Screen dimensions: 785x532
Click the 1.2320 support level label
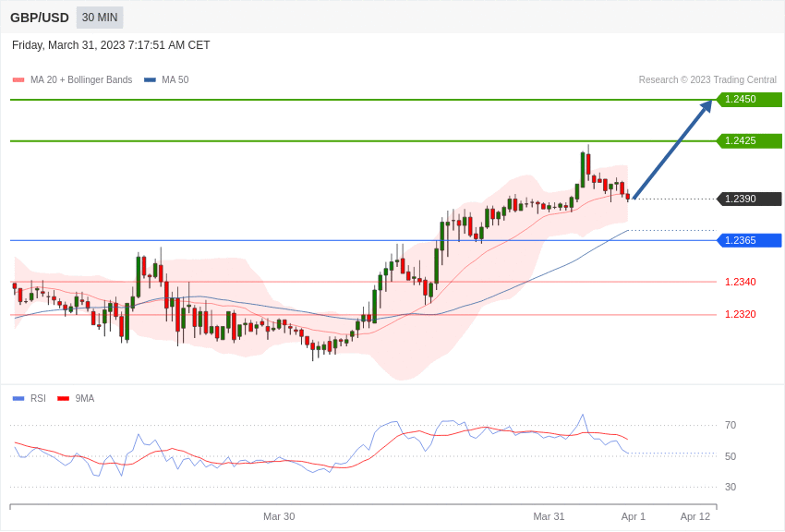[741, 314]
